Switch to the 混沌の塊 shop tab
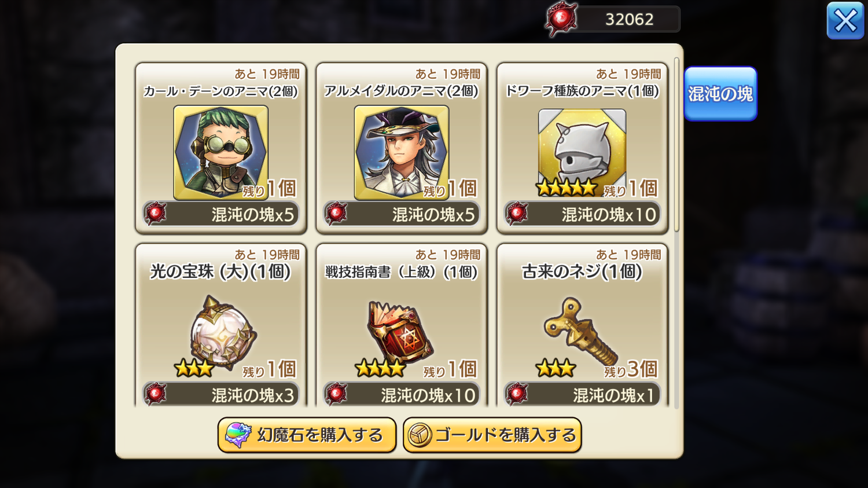The width and height of the screenshot is (868, 488). (720, 94)
